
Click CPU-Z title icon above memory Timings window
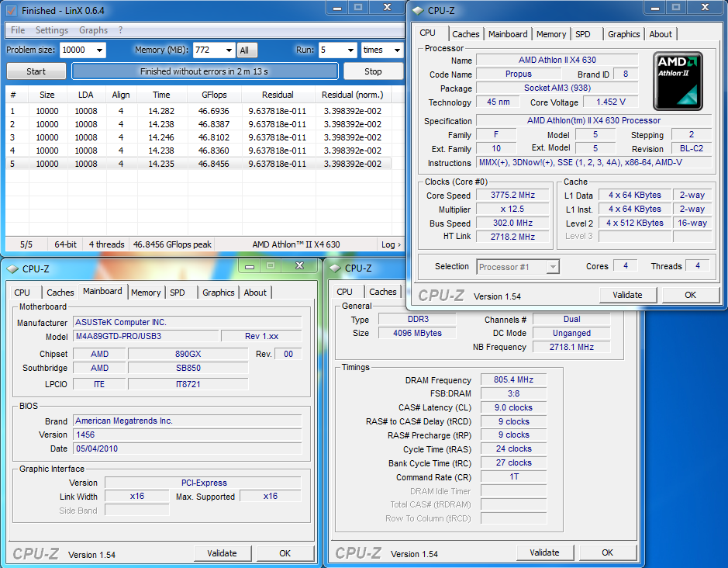[x=335, y=268]
